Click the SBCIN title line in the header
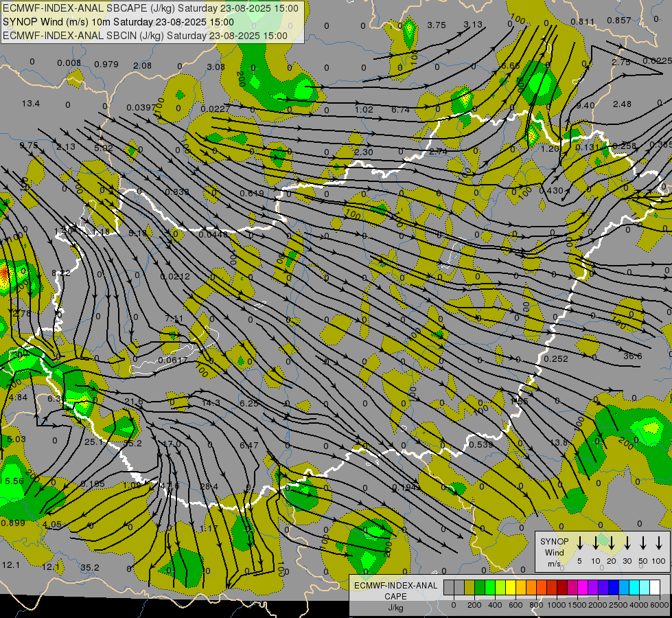Viewport: 672px width, 618px height. click(145, 36)
